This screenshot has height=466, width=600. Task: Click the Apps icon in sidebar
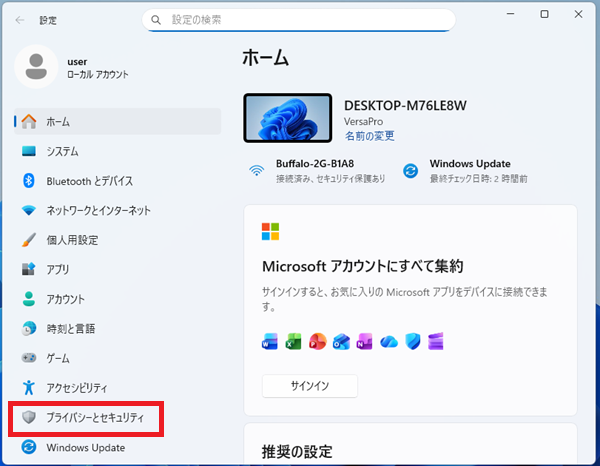click(29, 269)
